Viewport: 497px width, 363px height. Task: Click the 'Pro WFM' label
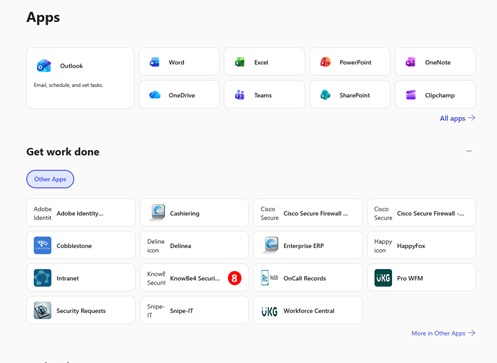[410, 278]
